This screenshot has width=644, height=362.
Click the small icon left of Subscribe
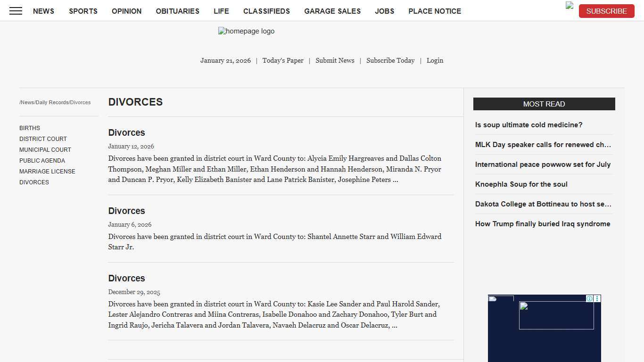570,6
